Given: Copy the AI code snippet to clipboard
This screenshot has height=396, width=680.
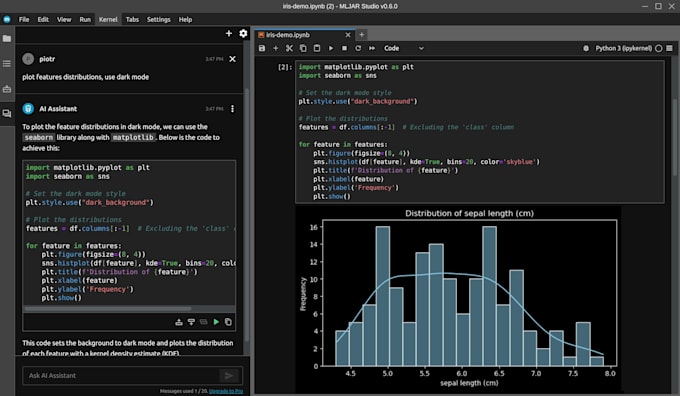Looking at the screenshot, I should 228,322.
